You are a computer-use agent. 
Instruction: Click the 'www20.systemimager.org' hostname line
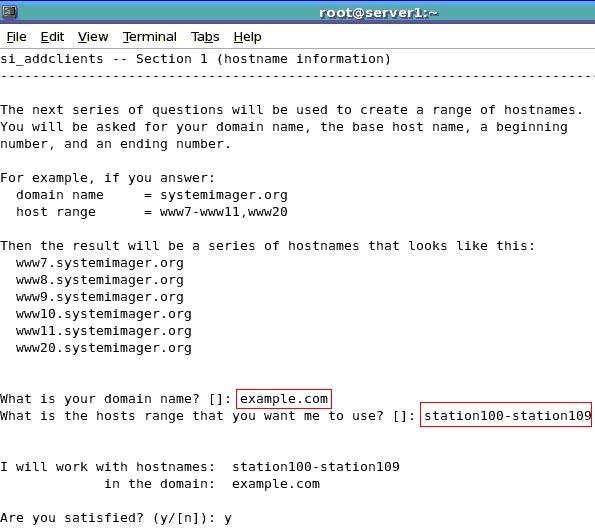pos(104,348)
